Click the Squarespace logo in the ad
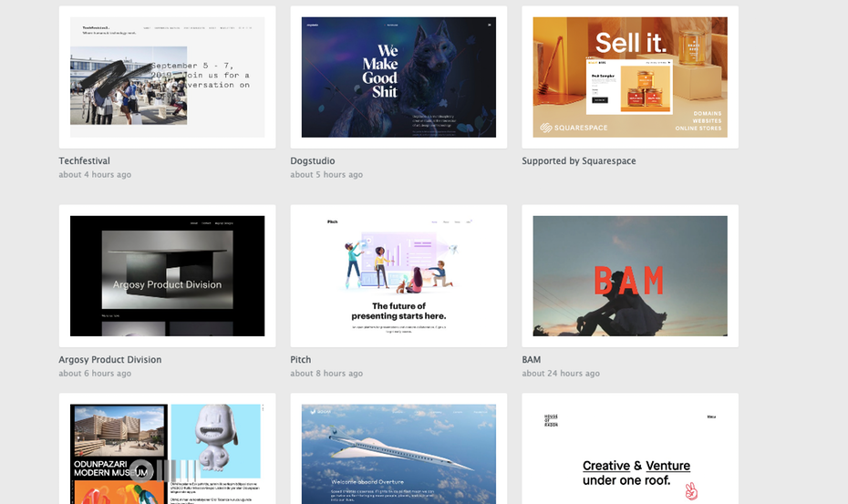This screenshot has height=504, width=848. [x=574, y=128]
